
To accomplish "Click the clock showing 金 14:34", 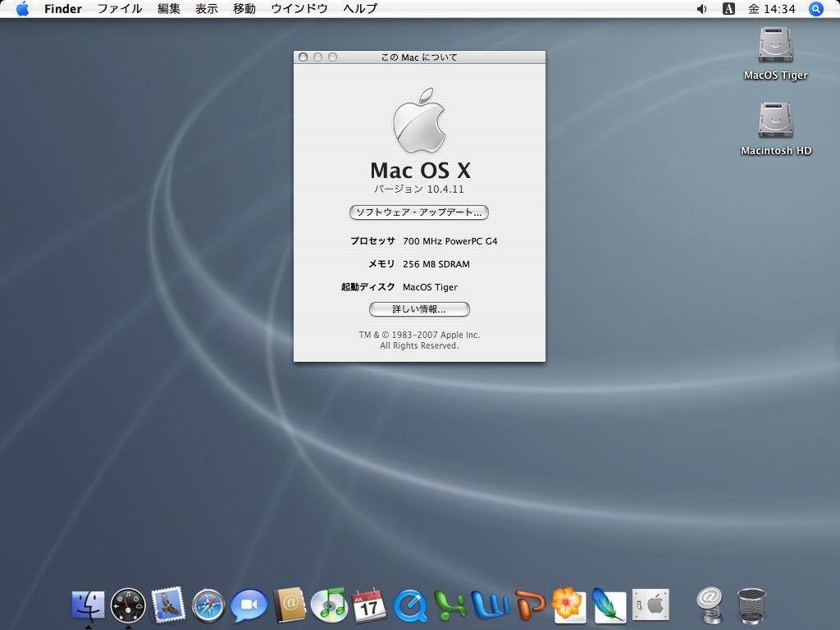I will pyautogui.click(x=772, y=8).
